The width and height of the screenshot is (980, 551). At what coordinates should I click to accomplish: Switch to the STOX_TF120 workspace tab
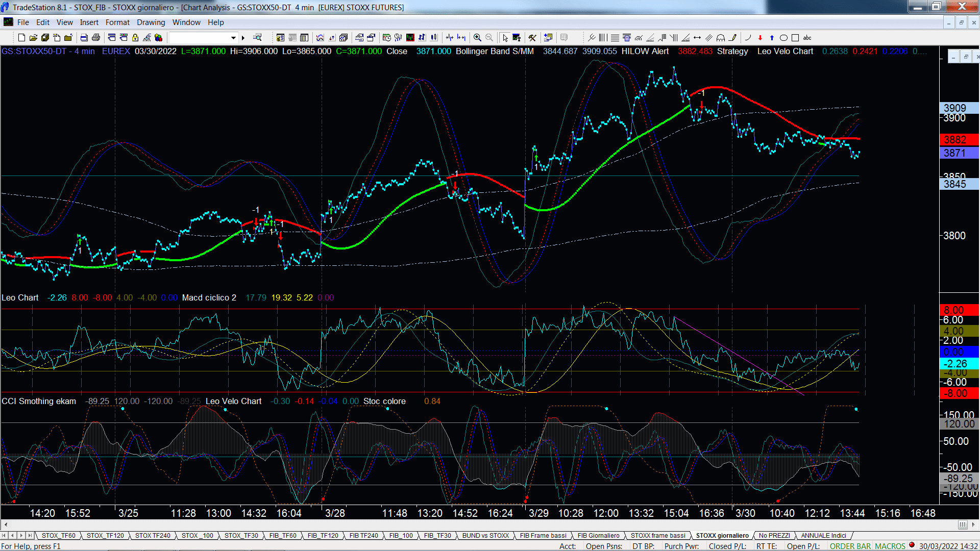(x=105, y=536)
